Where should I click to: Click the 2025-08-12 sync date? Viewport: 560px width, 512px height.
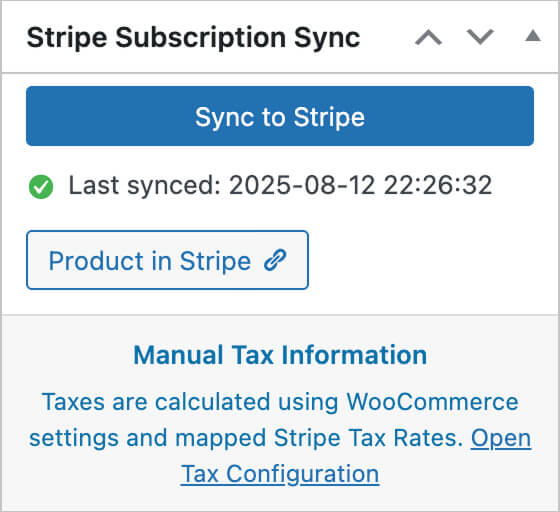302,185
